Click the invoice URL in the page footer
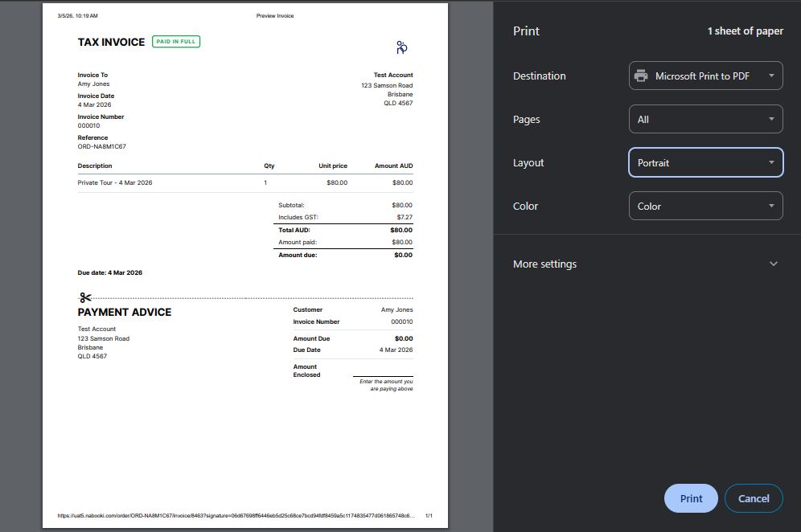Viewport: 801px width, 532px height. 236,516
